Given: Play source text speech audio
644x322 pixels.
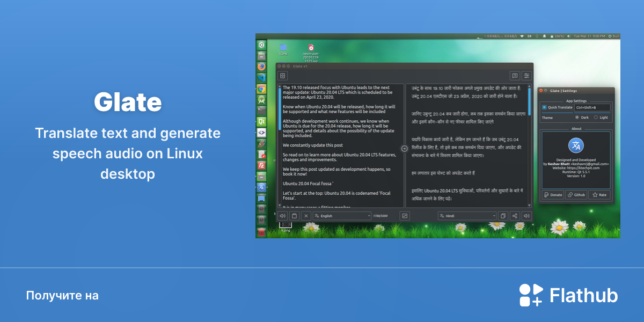Looking at the screenshot, I should [x=282, y=216].
